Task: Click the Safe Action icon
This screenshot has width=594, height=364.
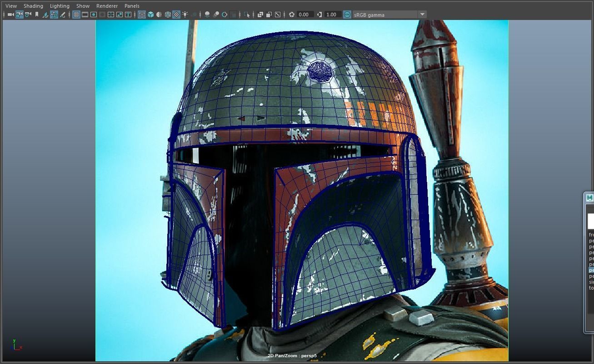Action: tap(120, 15)
